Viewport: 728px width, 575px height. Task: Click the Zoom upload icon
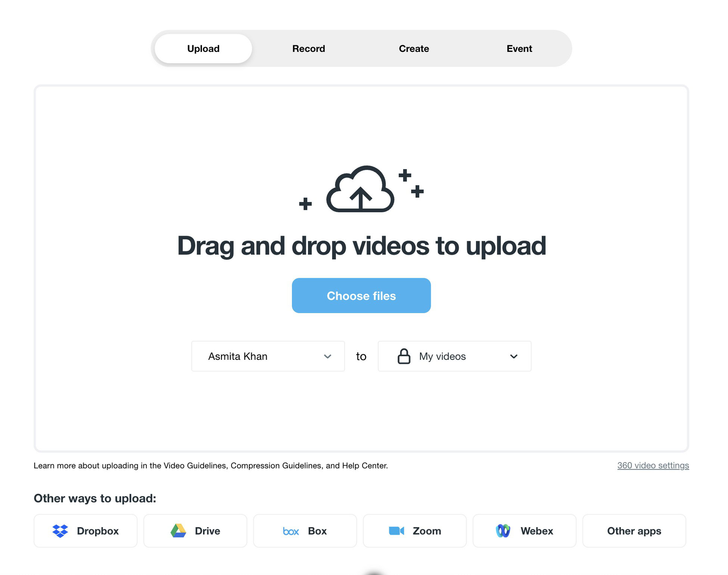pyautogui.click(x=396, y=530)
